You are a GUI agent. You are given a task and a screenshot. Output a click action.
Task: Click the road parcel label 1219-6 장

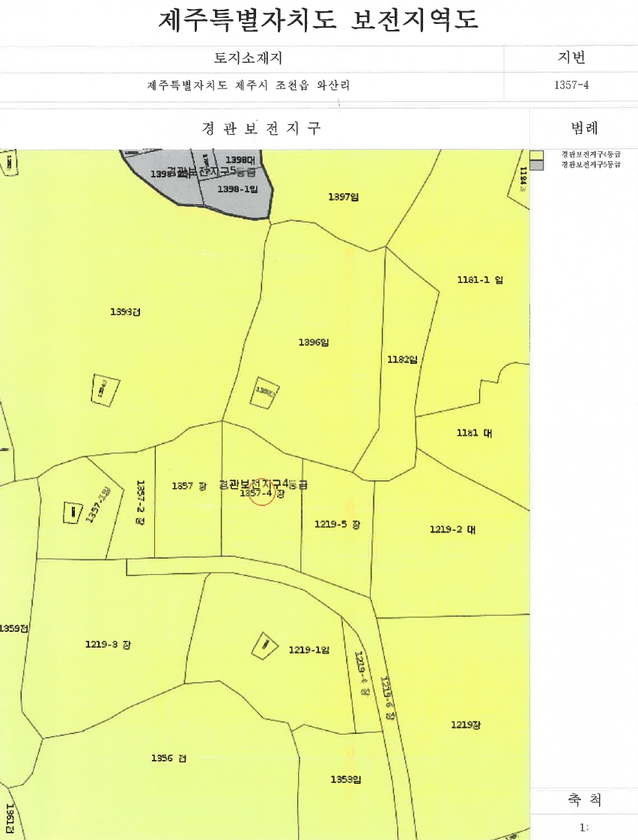pyautogui.click(x=388, y=699)
